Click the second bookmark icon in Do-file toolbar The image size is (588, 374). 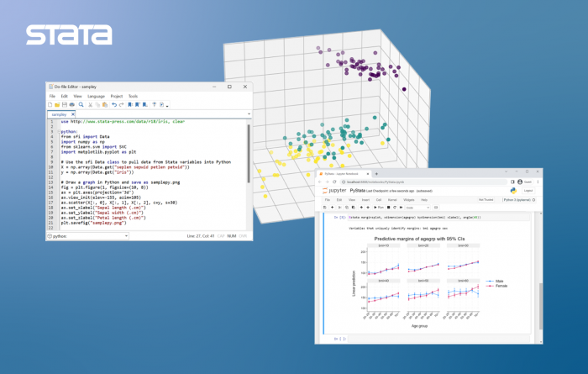coord(138,105)
